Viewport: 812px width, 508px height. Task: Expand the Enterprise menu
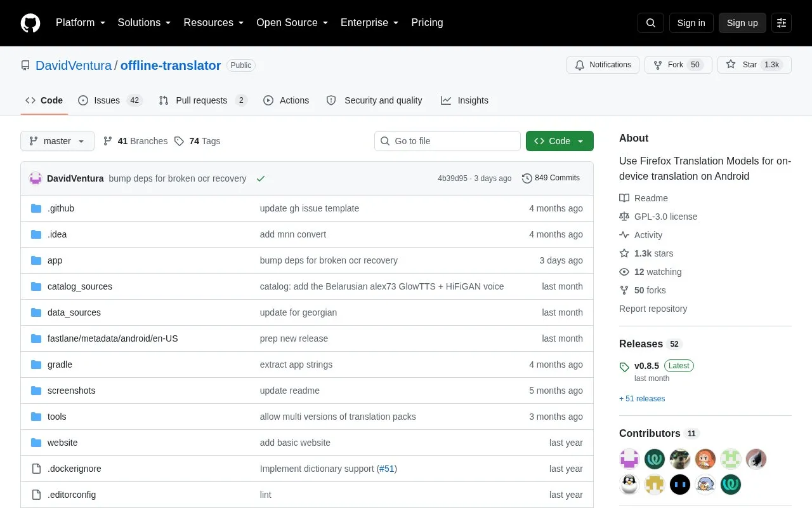click(x=370, y=23)
